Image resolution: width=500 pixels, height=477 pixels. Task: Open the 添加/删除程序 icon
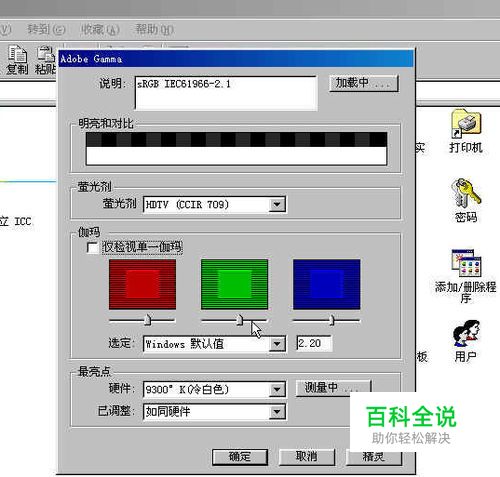click(466, 276)
